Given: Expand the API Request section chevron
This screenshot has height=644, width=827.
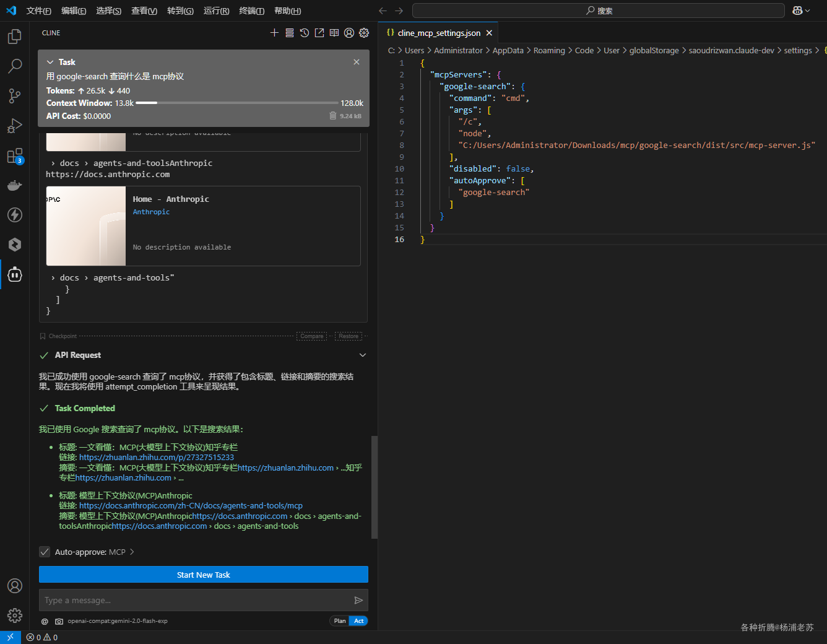Looking at the screenshot, I should pos(363,355).
